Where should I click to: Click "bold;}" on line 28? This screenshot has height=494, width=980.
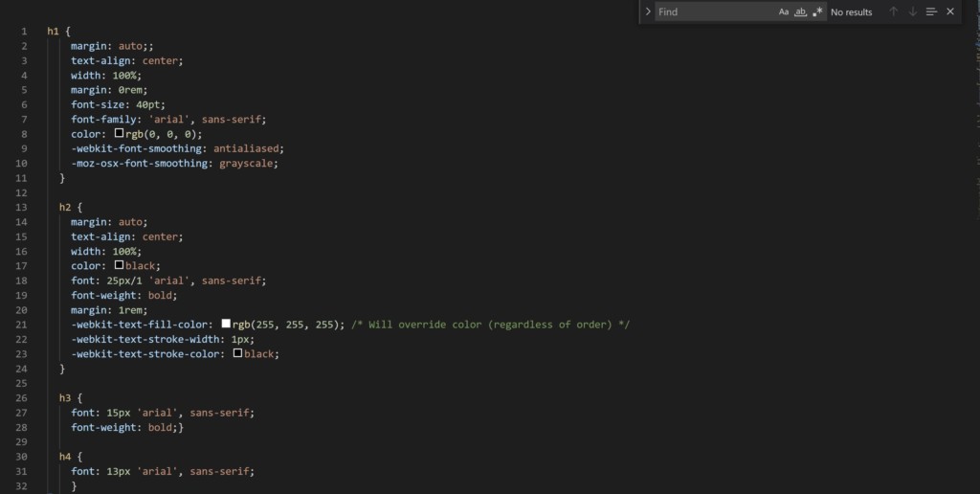coord(166,428)
